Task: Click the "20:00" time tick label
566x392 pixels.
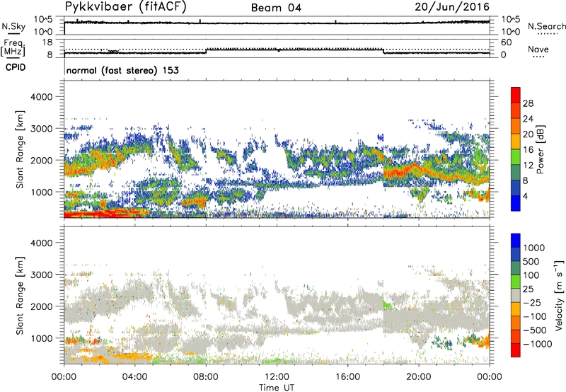Action: [418, 377]
